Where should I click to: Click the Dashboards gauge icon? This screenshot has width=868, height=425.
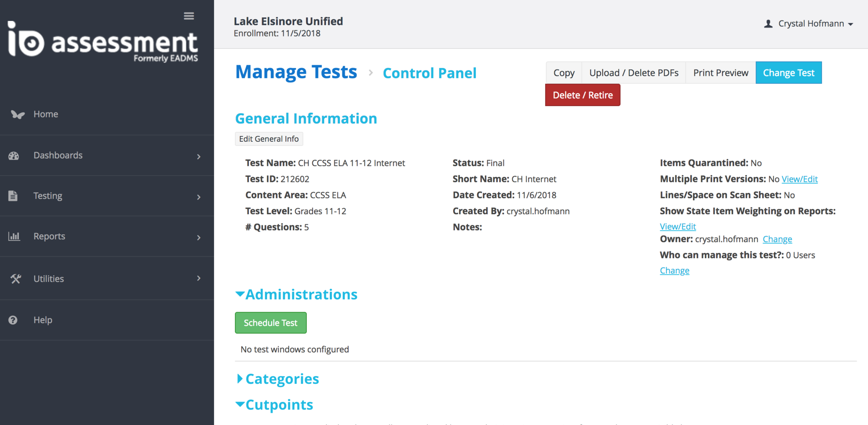[x=14, y=156]
